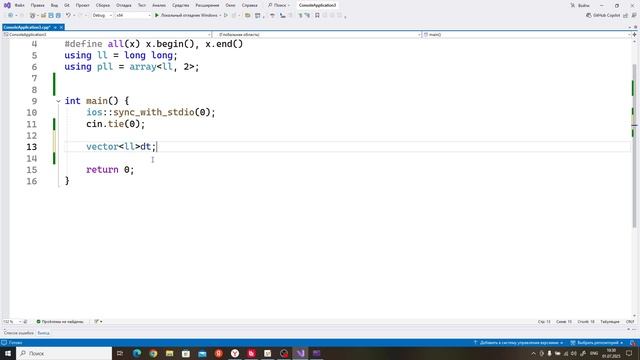Open the Окно menu

coord(230,5)
